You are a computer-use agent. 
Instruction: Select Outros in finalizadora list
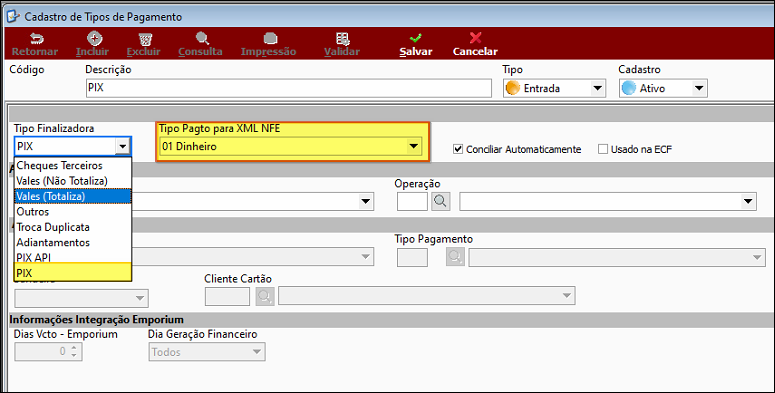pyautogui.click(x=73, y=212)
